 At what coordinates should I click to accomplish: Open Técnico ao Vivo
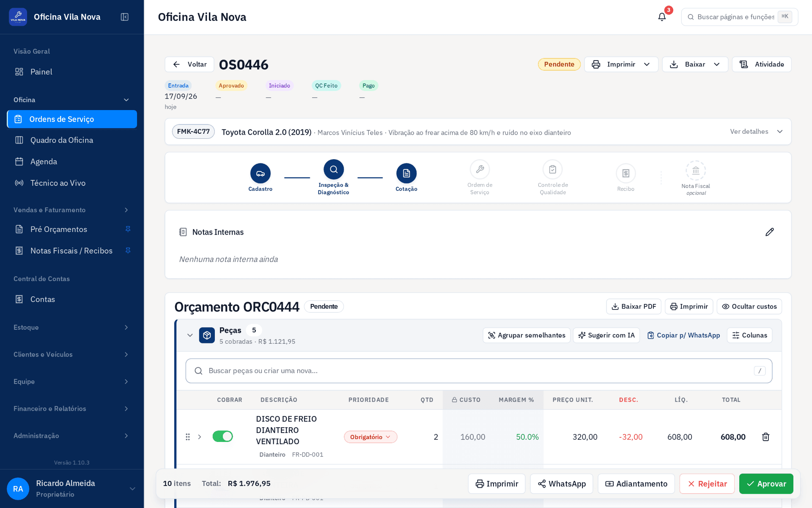pyautogui.click(x=72, y=183)
